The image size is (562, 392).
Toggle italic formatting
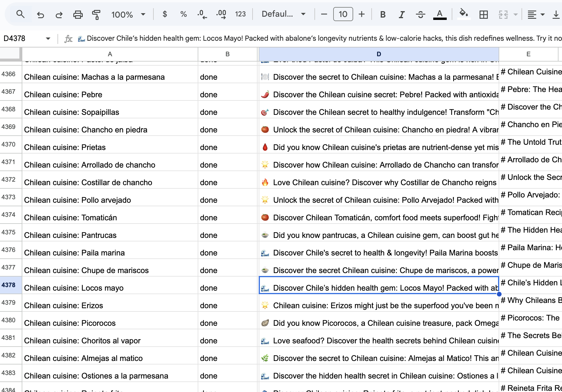tap(402, 14)
